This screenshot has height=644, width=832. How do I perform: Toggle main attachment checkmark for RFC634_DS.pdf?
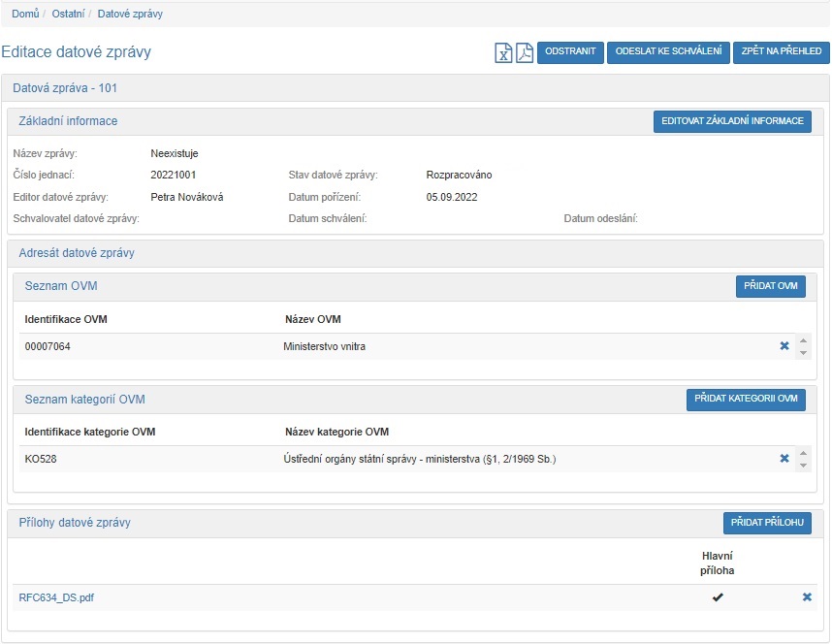pyautogui.click(x=718, y=597)
